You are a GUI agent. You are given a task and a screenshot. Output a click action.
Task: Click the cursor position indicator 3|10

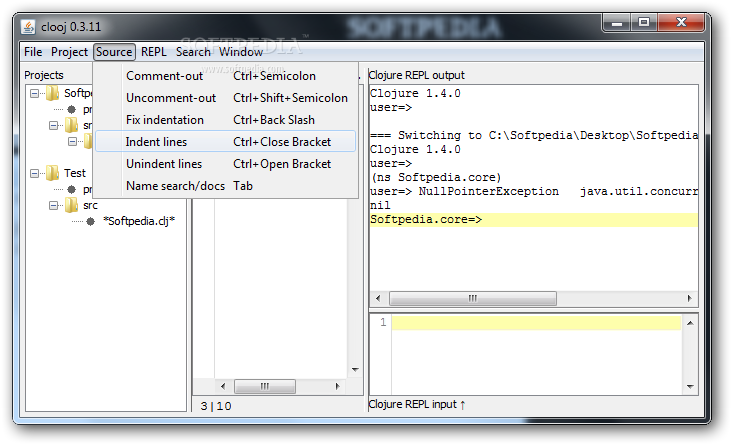coord(216,406)
